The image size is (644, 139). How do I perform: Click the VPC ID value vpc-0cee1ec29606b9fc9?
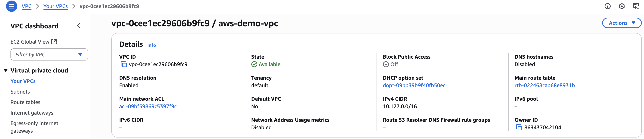(x=158, y=64)
